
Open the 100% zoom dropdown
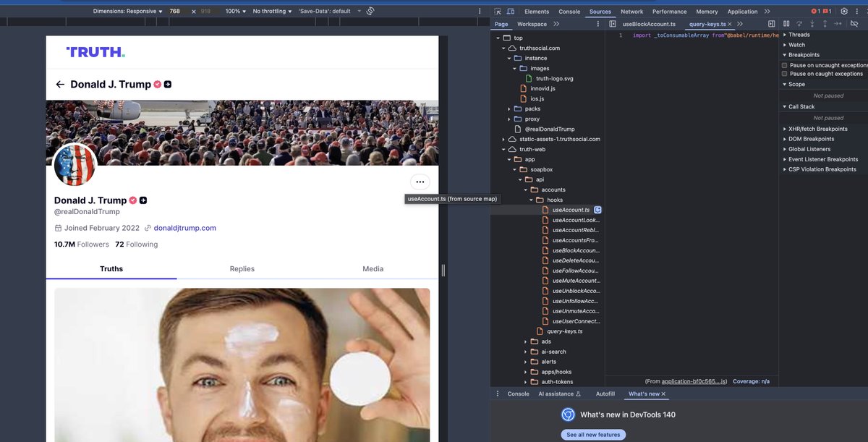click(236, 12)
